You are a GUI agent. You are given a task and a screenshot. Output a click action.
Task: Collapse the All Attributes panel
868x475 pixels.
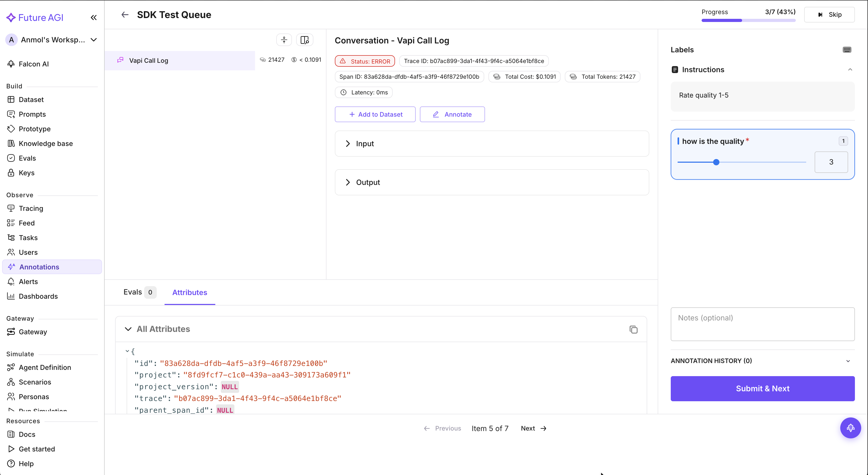point(128,329)
